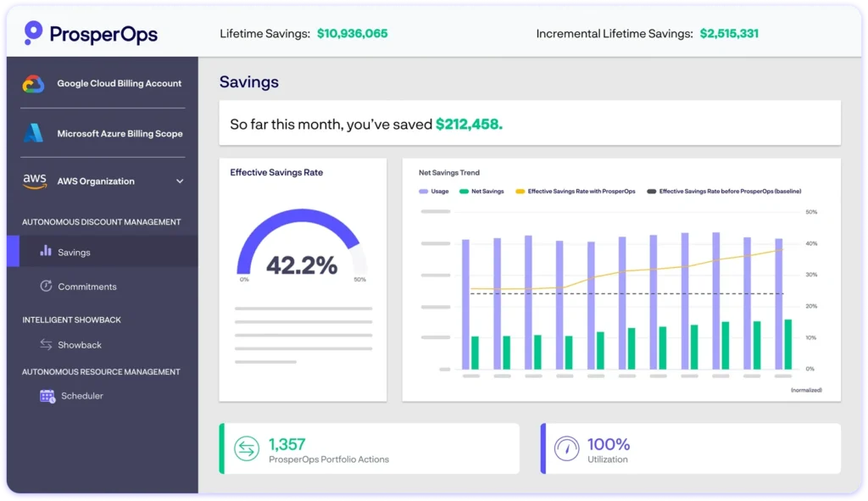Click the 0% label under the gauge
The width and height of the screenshot is (868, 501).
(244, 280)
